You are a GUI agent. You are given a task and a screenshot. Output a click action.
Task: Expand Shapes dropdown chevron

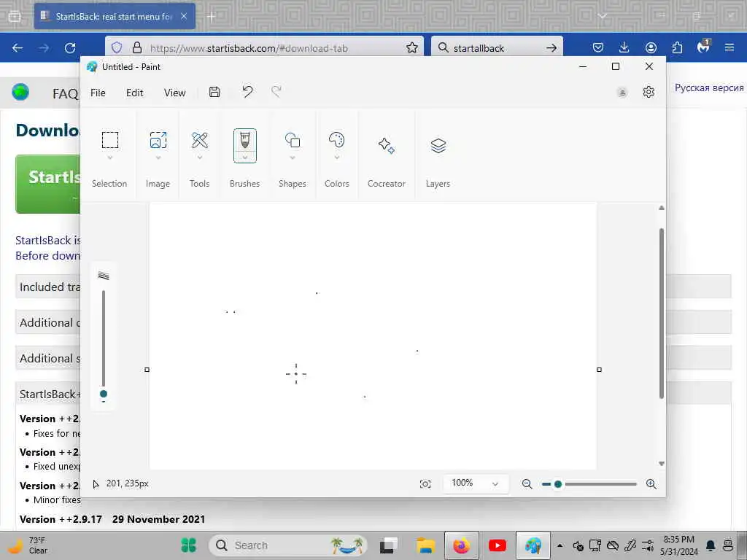293,157
